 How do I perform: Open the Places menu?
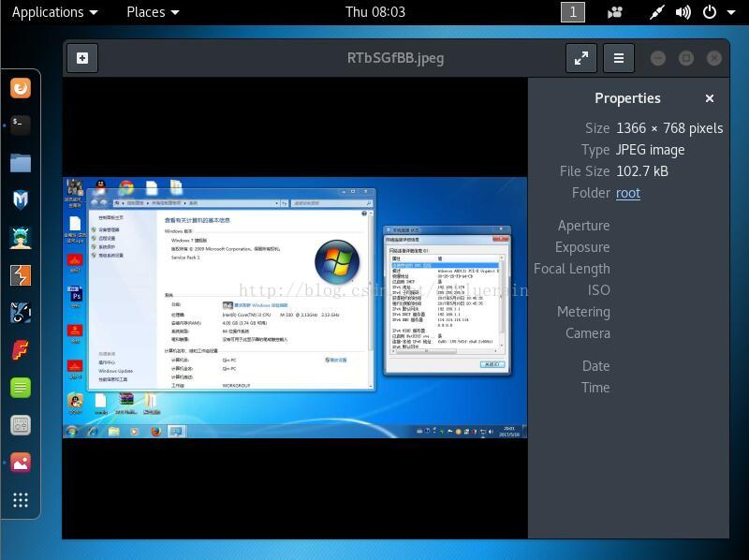point(153,12)
